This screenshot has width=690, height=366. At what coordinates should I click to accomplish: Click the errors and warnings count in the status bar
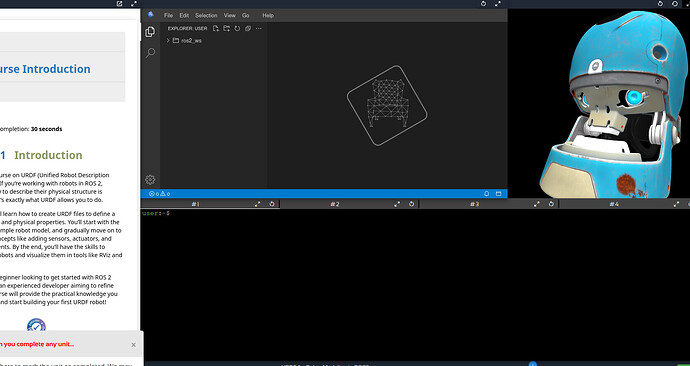[x=159, y=194]
